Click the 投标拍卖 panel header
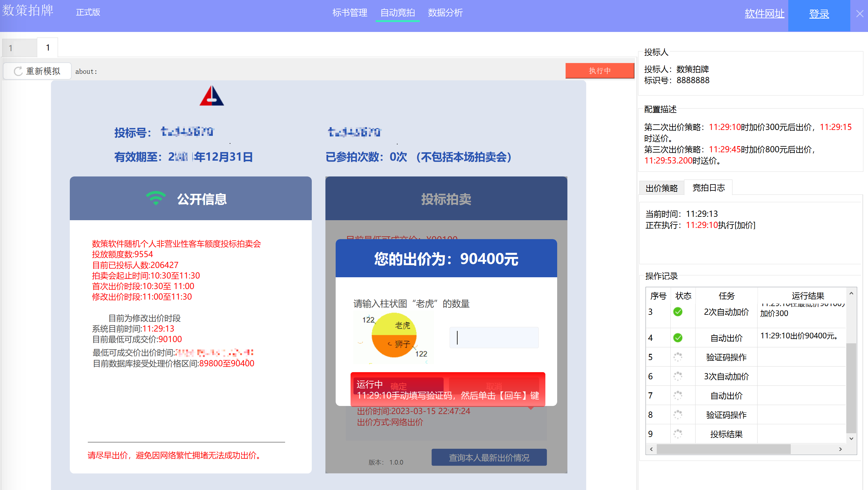The image size is (868, 490). point(446,199)
